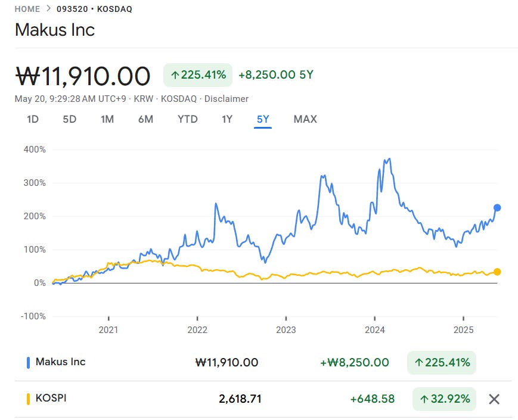518x420 pixels.
Task: Click the -100% y-axis label
Action: coord(33,316)
